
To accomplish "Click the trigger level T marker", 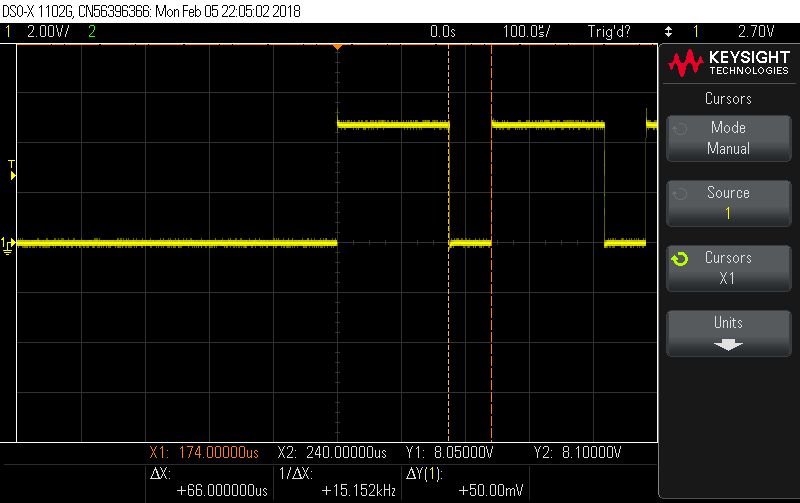I will pos(12,170).
